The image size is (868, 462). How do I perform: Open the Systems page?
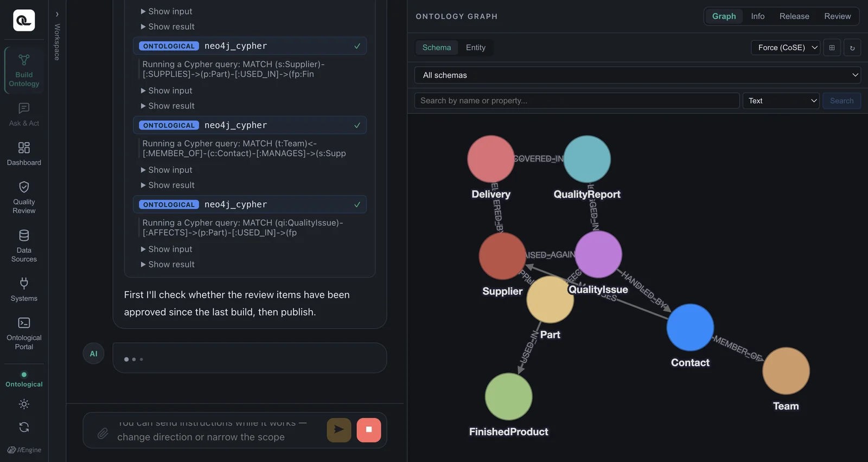coord(24,290)
